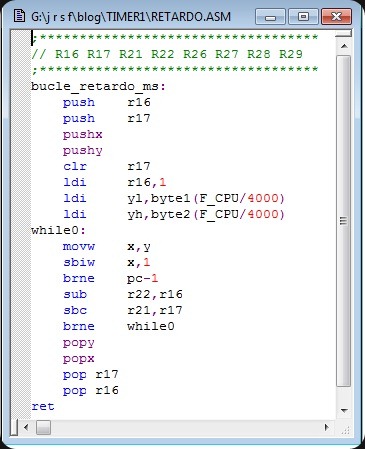This screenshot has width=365, height=449.
Task: Click the second asterisk comment line
Action: point(175,69)
